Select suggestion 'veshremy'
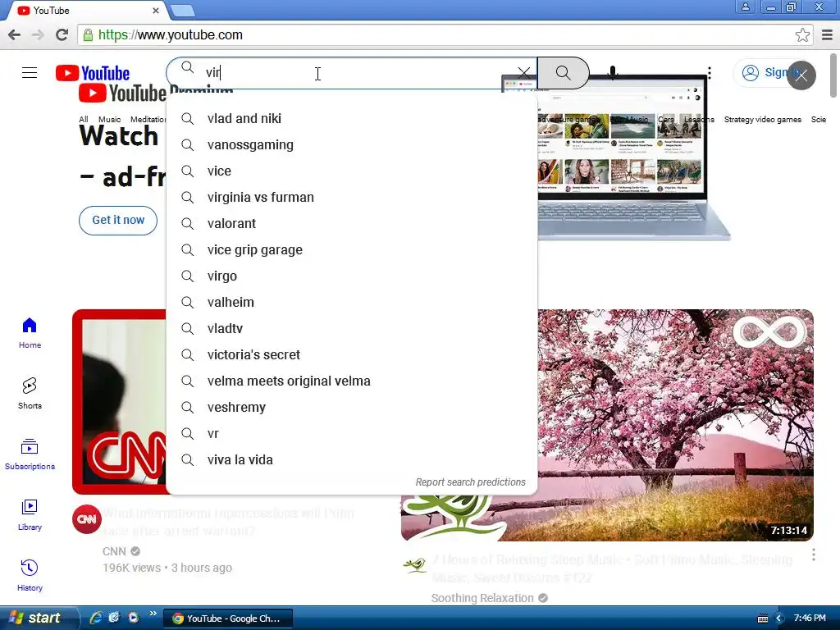The image size is (840, 630). 351,407
